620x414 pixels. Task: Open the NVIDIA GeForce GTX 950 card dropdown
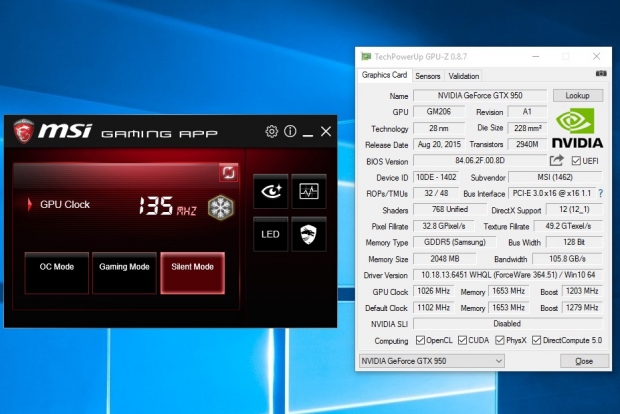(x=431, y=361)
